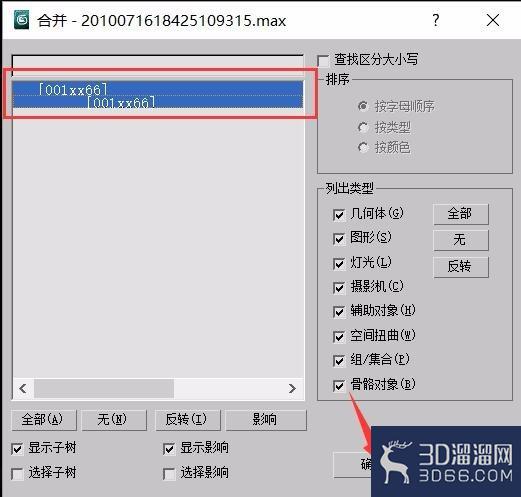Viewport: 521px width, 497px height.
Task: Click 无(N) button below the list
Action: 114,420
